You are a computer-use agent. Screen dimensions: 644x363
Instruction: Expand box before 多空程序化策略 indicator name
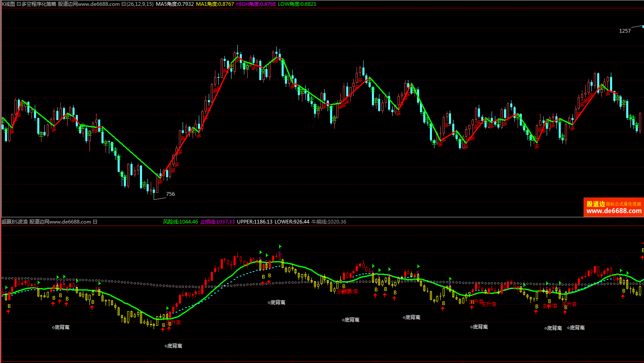(x=19, y=4)
